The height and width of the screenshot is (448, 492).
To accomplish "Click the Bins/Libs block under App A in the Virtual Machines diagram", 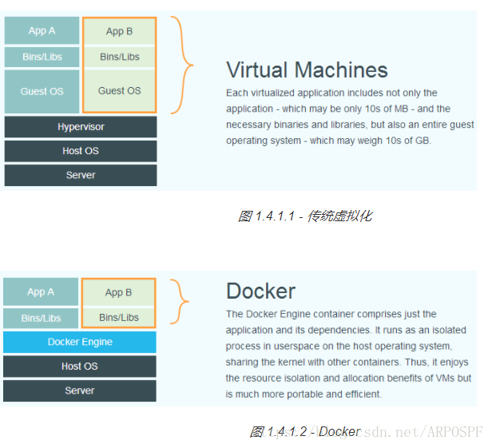I will (42, 57).
